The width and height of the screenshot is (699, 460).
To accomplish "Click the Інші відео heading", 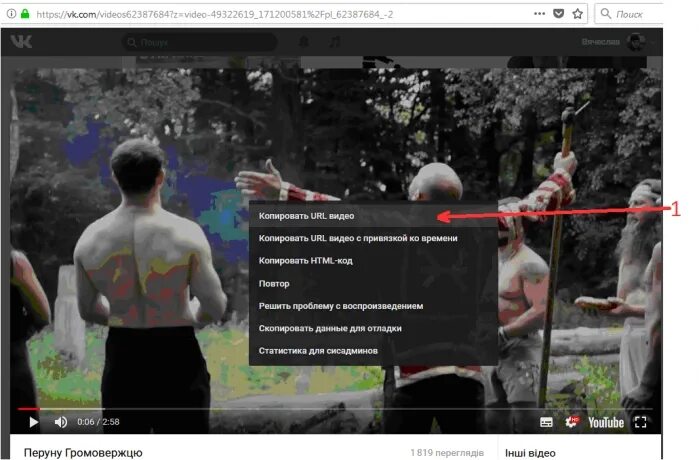I will click(x=530, y=453).
